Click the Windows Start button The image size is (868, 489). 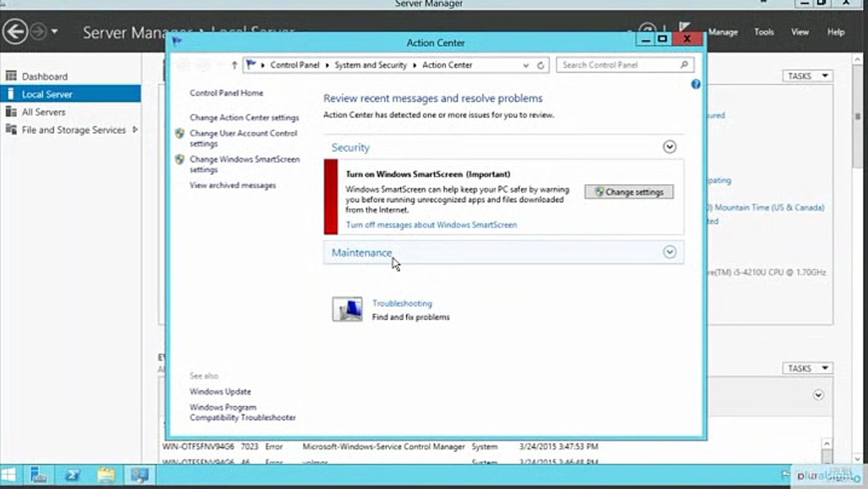click(x=10, y=475)
